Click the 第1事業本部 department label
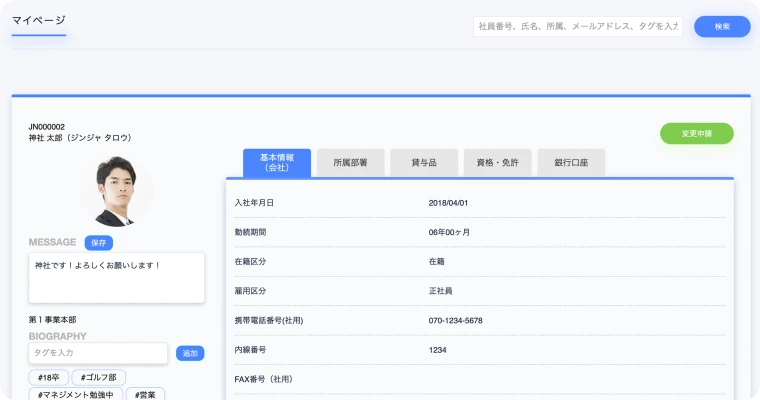This screenshot has width=760, height=400. tap(52, 320)
